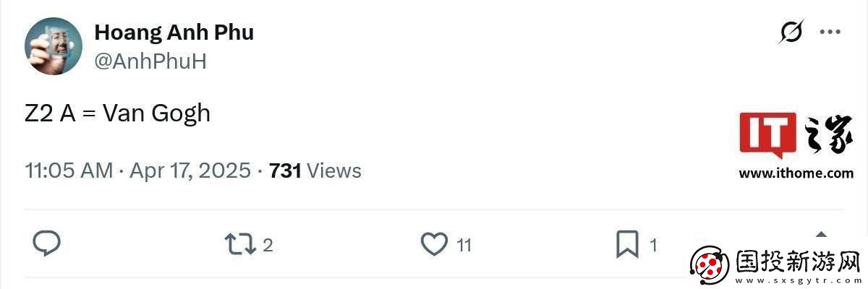View the 731 Views analytics
The image size is (868, 289).
tap(315, 171)
